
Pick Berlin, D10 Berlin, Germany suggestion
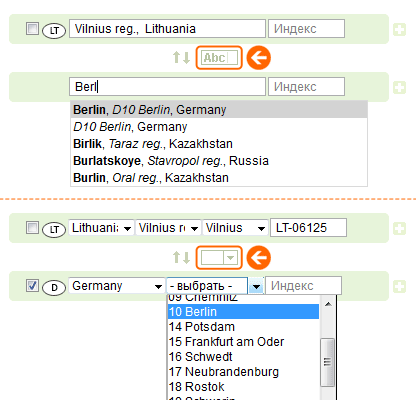pos(219,110)
